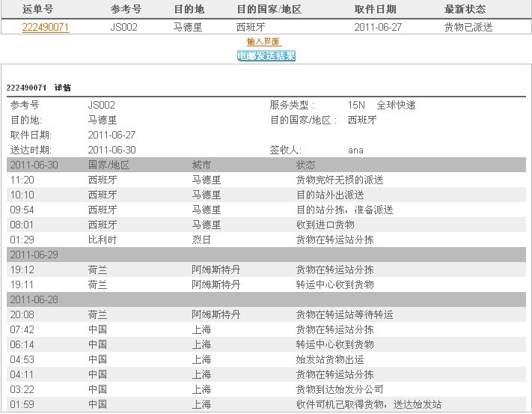Click the 2011-06-30 date group header
This screenshot has height=414, width=532.
(34, 165)
